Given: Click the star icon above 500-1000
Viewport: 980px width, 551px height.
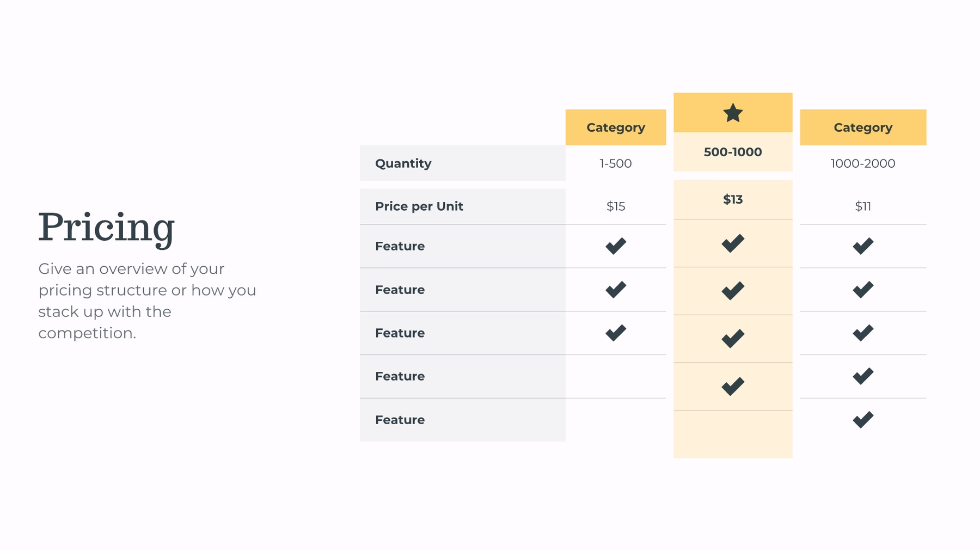Looking at the screenshot, I should tap(733, 113).
